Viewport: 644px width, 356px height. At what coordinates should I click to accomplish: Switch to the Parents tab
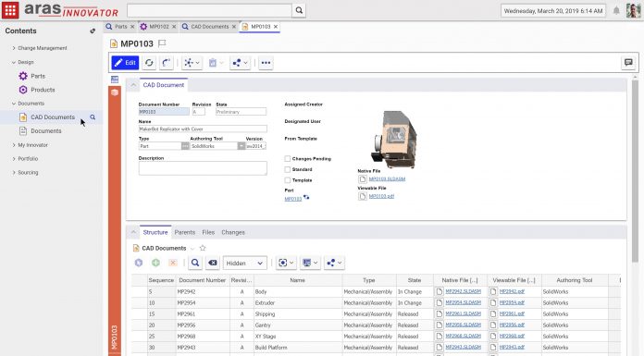tap(185, 232)
